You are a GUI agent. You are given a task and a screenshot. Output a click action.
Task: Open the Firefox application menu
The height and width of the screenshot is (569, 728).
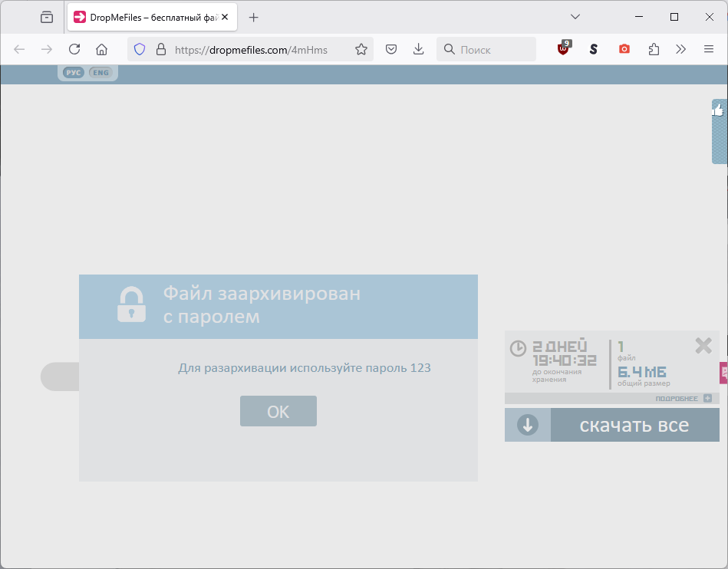pos(709,49)
